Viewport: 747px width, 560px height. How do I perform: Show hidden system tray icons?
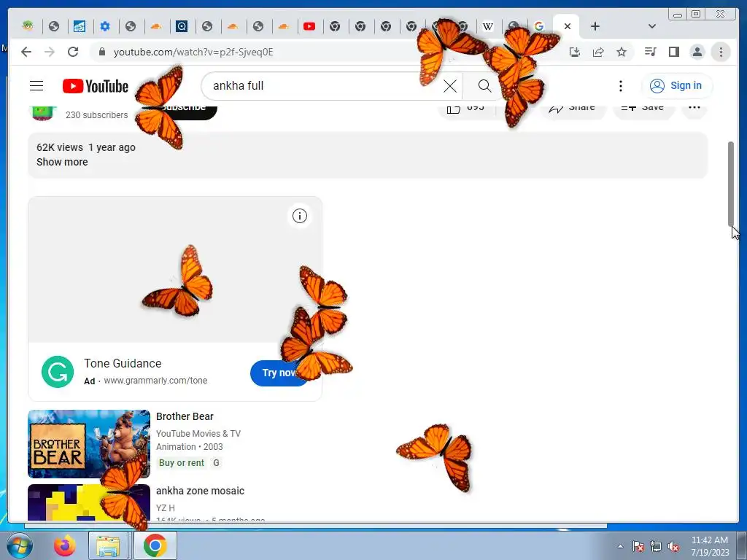pos(620,546)
